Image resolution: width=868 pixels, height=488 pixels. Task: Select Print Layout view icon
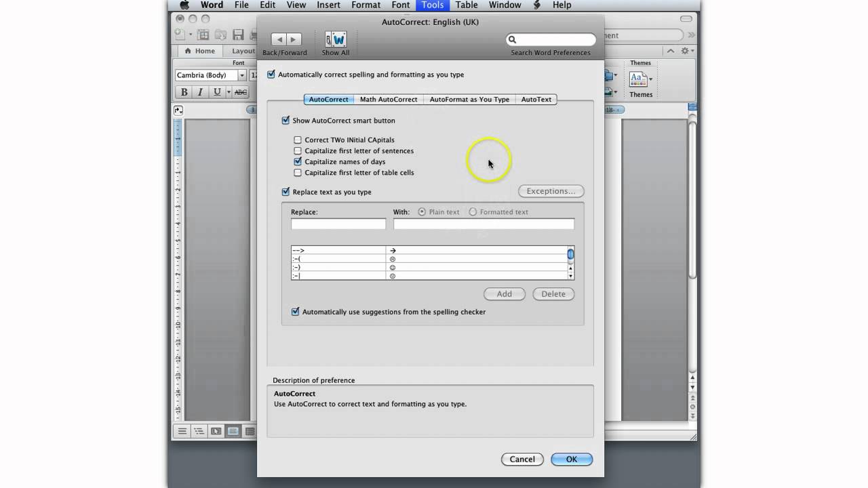(233, 431)
